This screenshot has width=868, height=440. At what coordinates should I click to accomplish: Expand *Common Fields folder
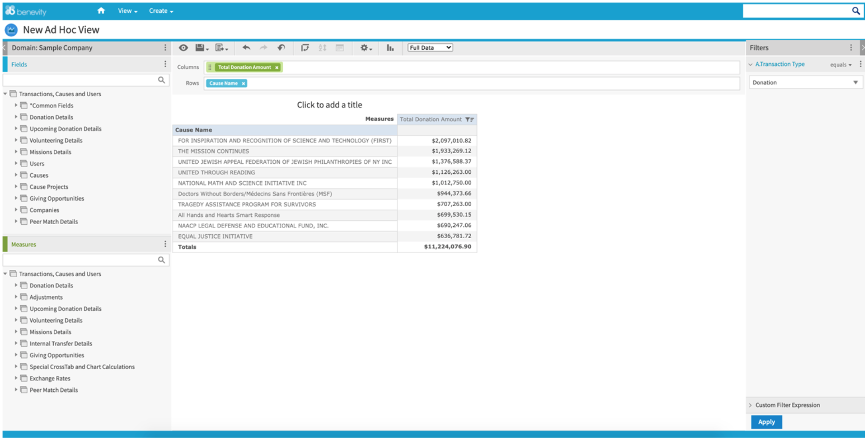16,105
